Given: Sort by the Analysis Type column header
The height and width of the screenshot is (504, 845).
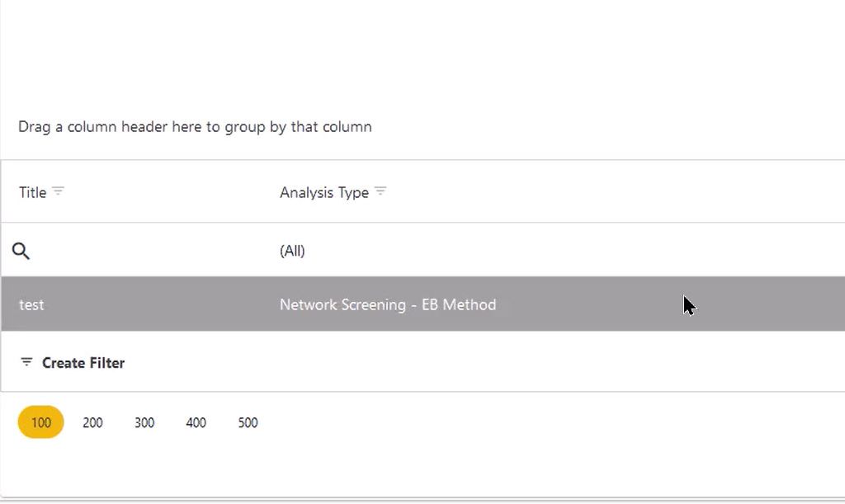Looking at the screenshot, I should pyautogui.click(x=323, y=192).
